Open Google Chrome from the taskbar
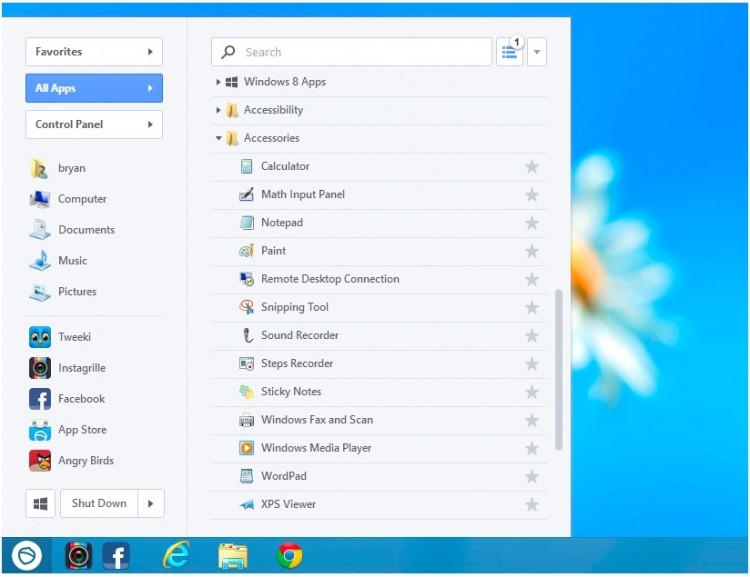Image resolution: width=750 pixels, height=577 pixels. click(290, 555)
